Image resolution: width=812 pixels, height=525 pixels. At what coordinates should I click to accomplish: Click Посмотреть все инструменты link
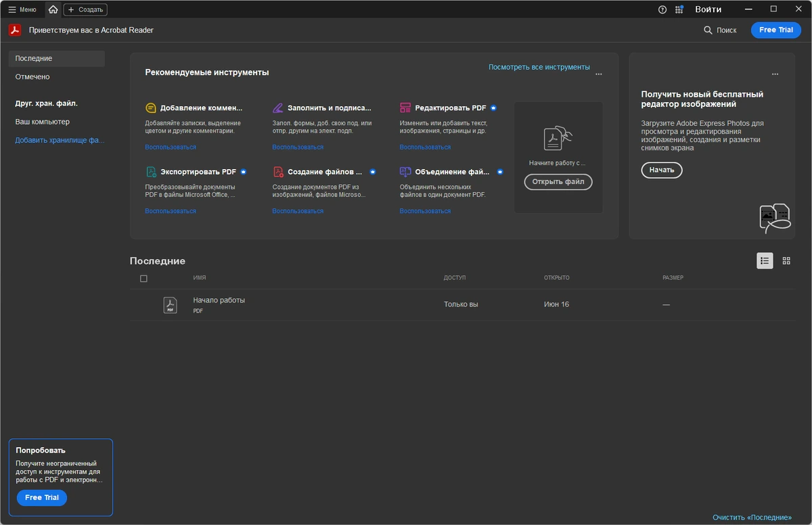click(539, 67)
